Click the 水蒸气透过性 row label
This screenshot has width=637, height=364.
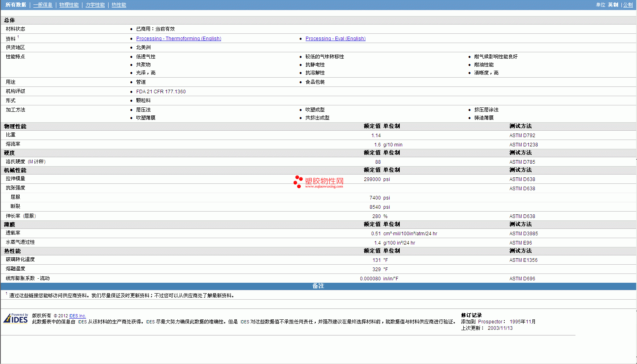(x=20, y=242)
